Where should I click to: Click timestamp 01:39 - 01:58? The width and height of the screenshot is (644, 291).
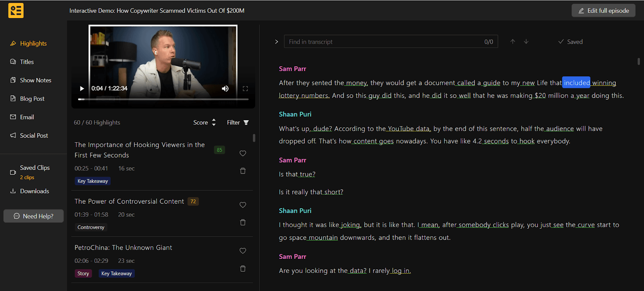(91, 215)
